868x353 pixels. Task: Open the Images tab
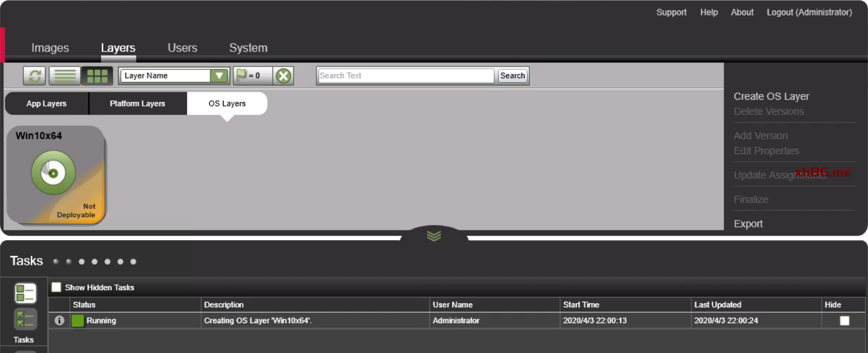[x=50, y=48]
